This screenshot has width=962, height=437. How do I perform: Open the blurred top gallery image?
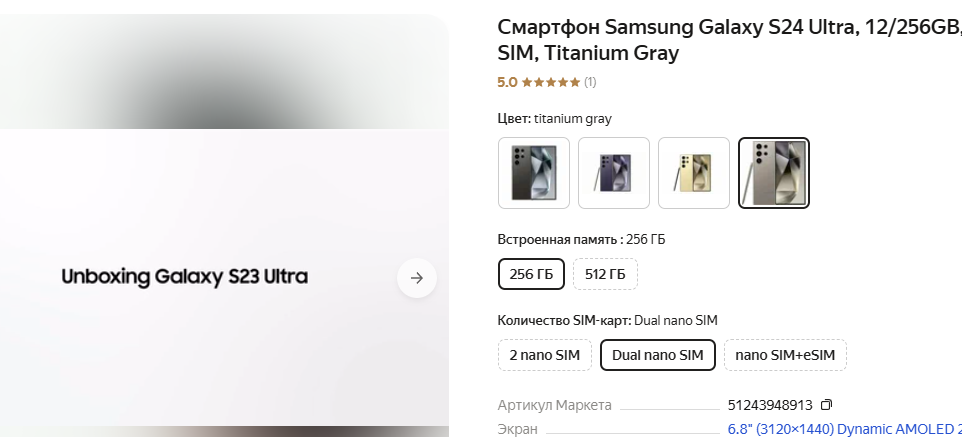pos(224,70)
